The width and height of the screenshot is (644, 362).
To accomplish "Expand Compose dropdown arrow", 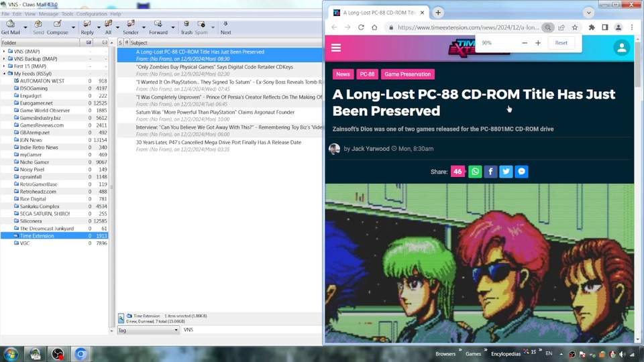I will [x=73, y=27].
